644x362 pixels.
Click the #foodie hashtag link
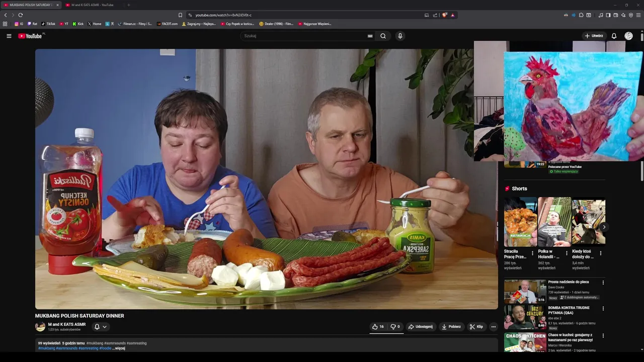coord(105,348)
